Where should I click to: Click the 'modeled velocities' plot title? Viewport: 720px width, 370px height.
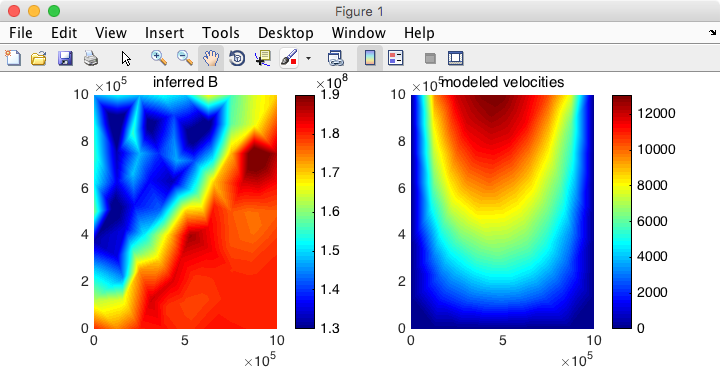(x=502, y=82)
